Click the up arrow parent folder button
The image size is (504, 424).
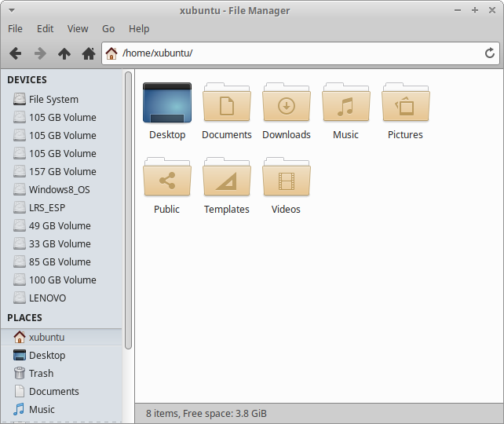(x=64, y=53)
